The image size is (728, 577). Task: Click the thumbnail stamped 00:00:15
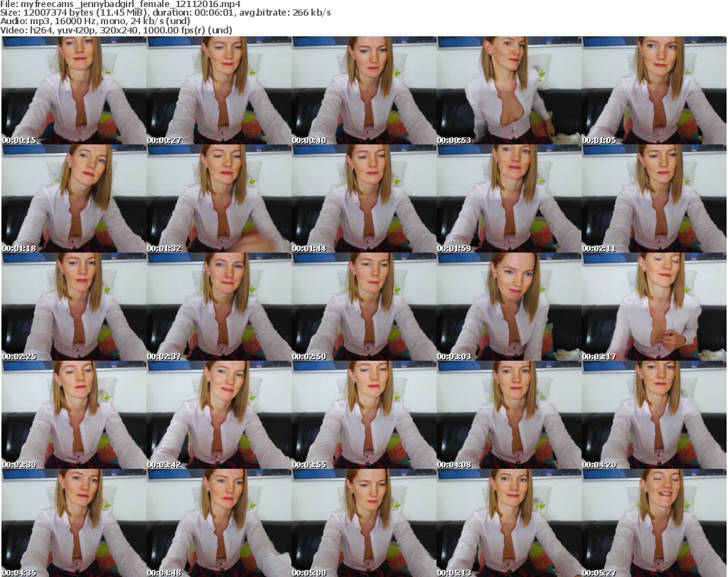click(73, 91)
